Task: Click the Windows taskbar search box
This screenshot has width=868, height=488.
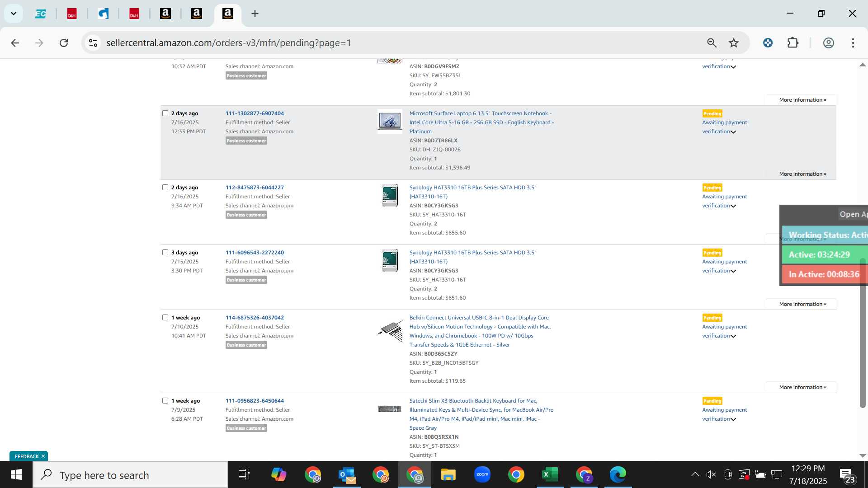Action: (x=131, y=475)
